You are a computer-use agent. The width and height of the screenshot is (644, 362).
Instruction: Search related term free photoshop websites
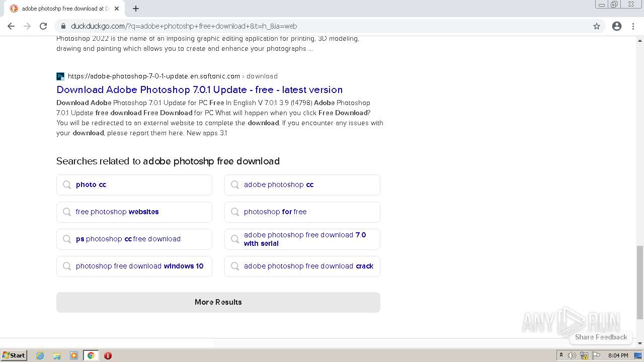pyautogui.click(x=134, y=212)
